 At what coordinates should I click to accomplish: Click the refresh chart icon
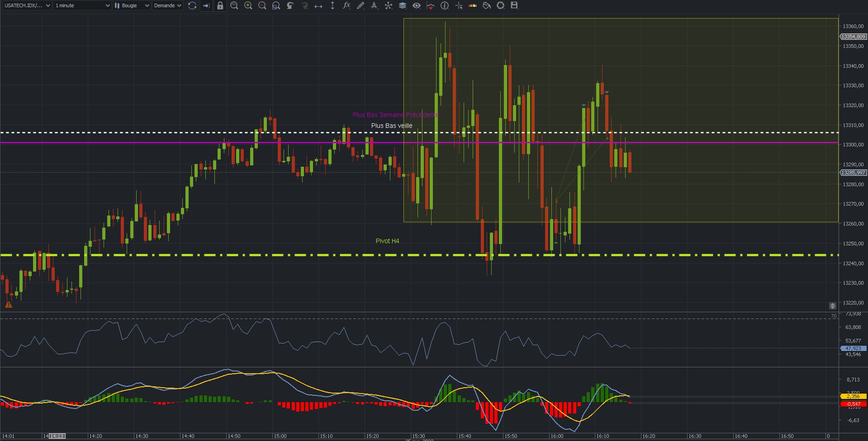[x=192, y=5]
